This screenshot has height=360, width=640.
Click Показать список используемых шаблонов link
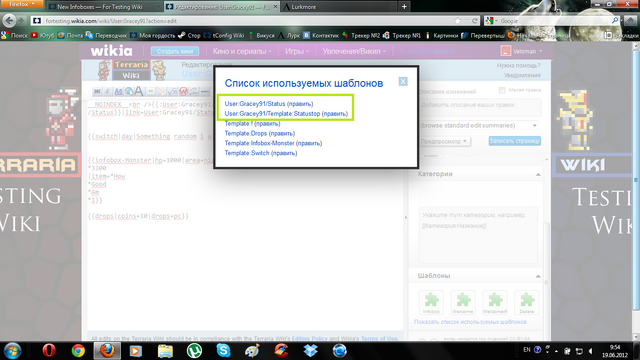[x=470, y=322]
